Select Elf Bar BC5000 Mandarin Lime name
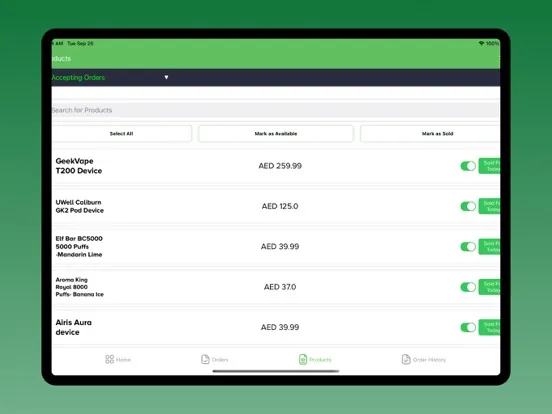The height and width of the screenshot is (414, 552). click(x=79, y=246)
